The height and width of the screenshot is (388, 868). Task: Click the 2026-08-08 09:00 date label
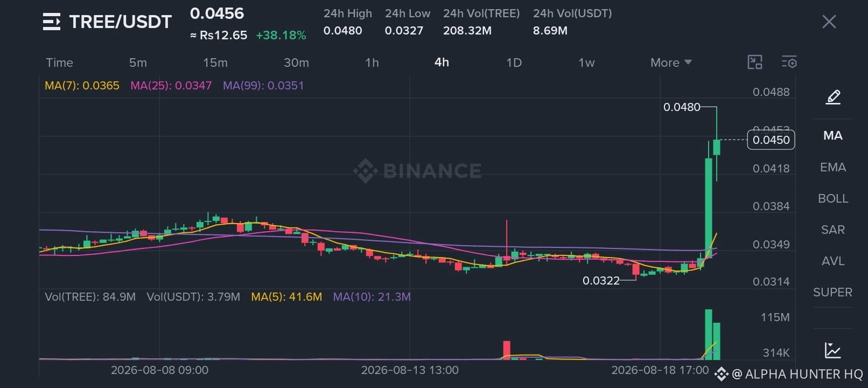pyautogui.click(x=159, y=370)
